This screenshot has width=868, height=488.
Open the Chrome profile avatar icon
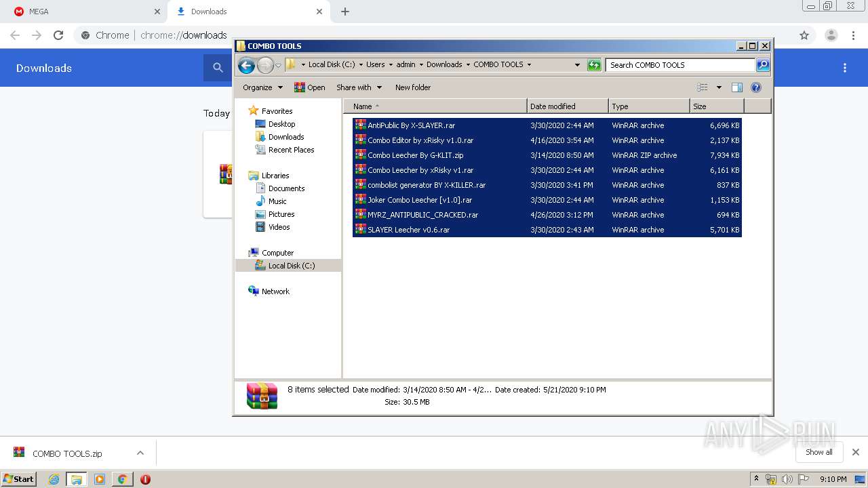click(x=831, y=35)
